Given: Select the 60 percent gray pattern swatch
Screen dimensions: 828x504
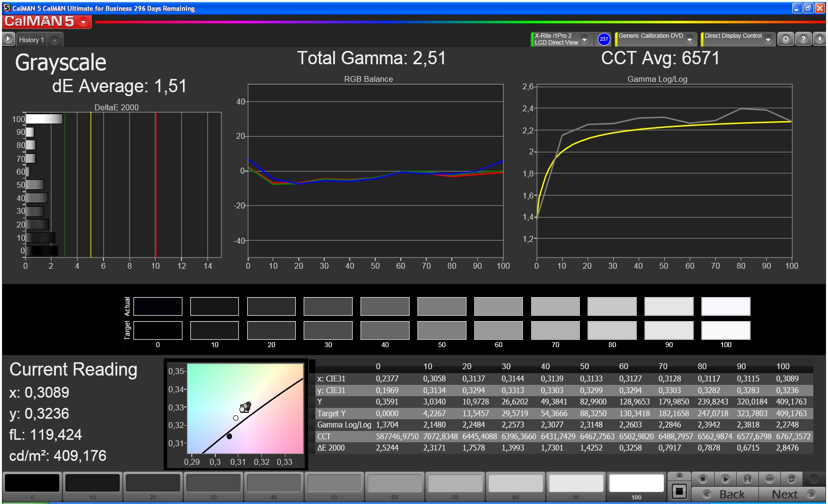Looking at the screenshot, I should tap(394, 483).
